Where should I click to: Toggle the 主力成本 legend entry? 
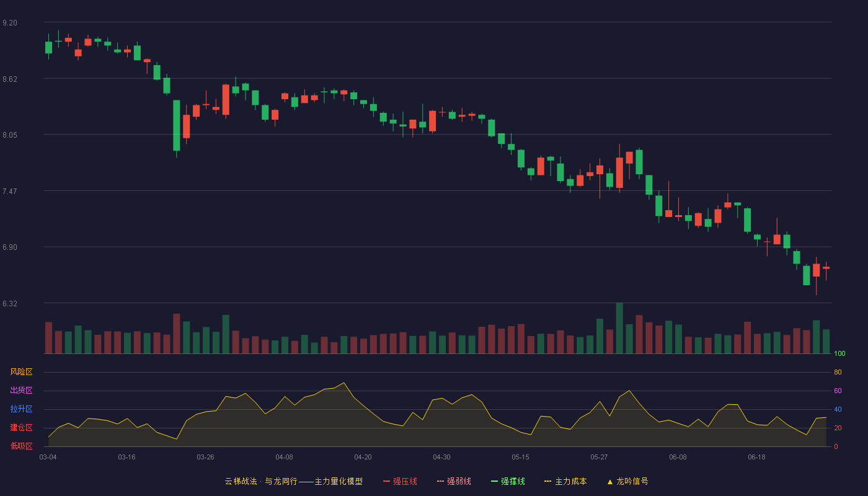[x=565, y=481]
